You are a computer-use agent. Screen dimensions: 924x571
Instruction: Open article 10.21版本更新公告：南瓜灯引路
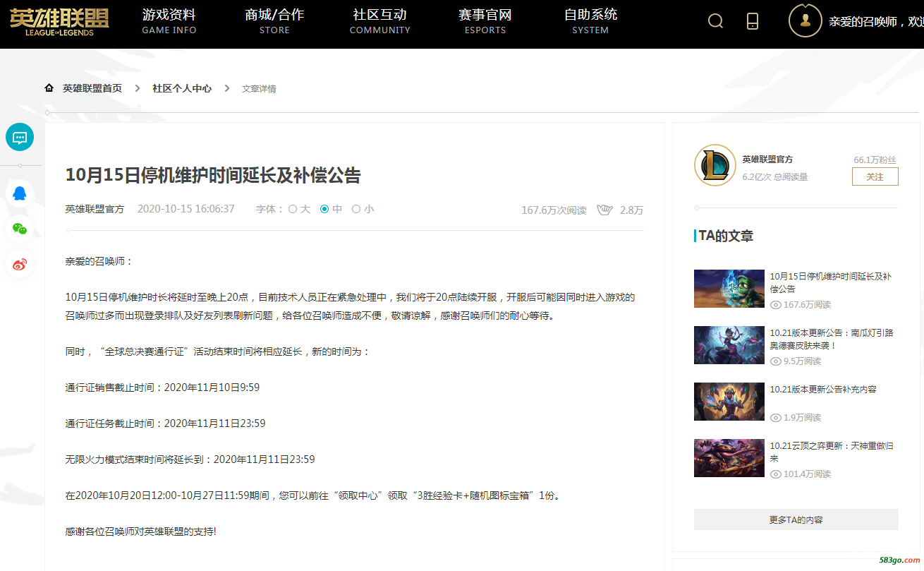830,339
